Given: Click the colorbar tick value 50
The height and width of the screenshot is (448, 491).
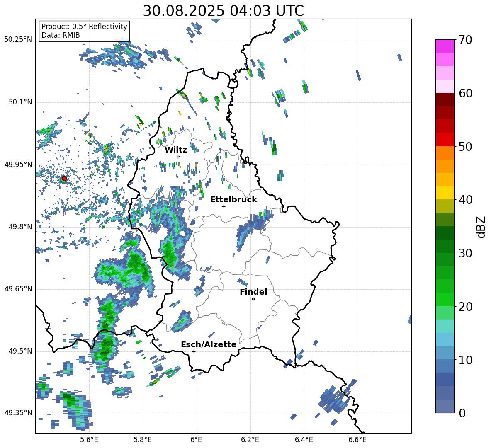Looking at the screenshot, I should coord(465,147).
